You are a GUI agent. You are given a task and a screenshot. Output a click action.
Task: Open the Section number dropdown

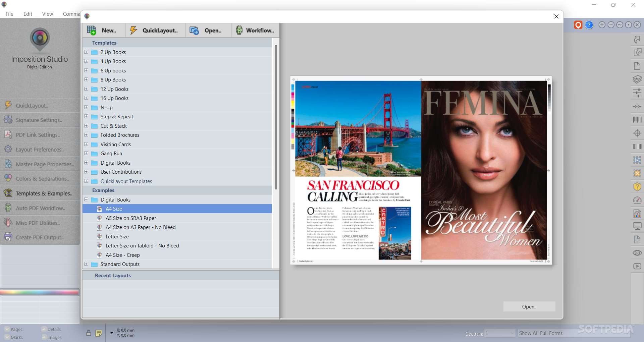tap(499, 333)
